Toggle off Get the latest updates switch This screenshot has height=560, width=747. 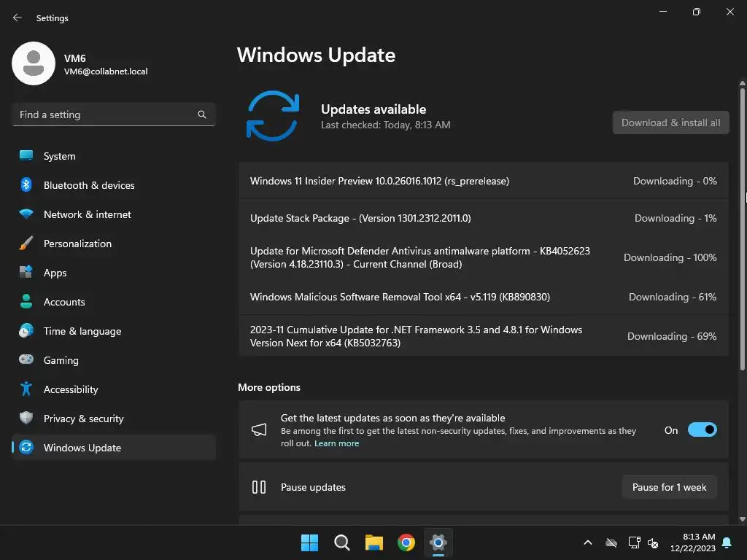[x=703, y=430]
